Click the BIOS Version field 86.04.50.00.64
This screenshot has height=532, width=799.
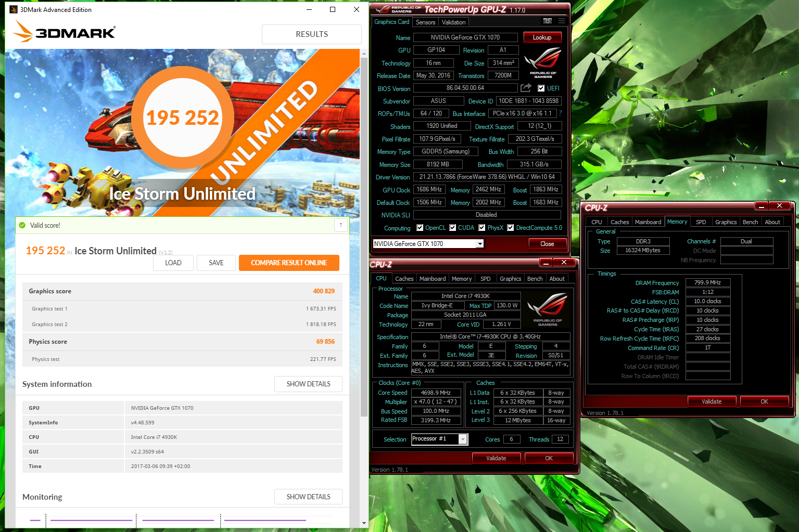click(465, 88)
